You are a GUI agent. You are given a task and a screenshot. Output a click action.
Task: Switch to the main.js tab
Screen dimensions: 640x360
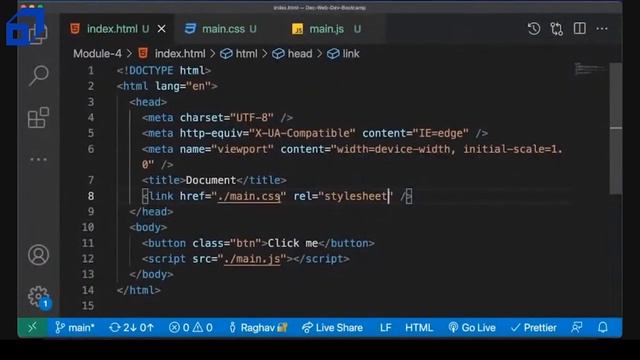point(327,29)
